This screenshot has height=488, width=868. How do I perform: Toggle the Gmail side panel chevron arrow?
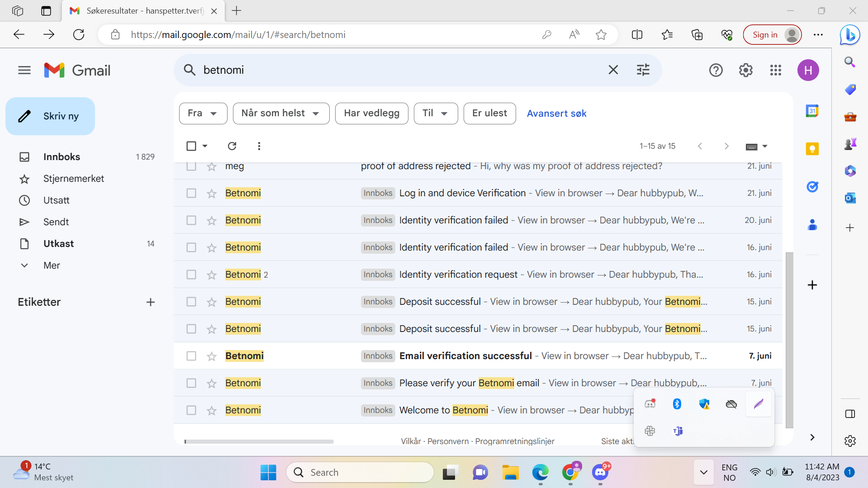(812, 437)
